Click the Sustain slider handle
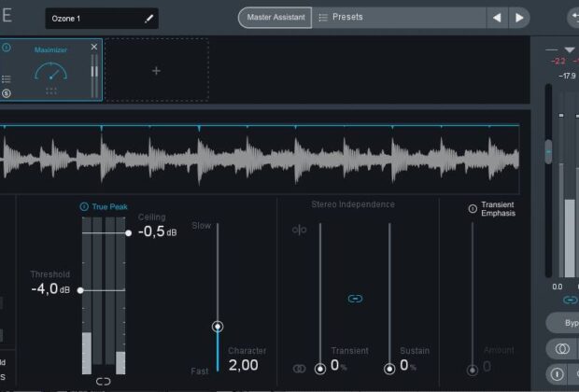 click(389, 369)
